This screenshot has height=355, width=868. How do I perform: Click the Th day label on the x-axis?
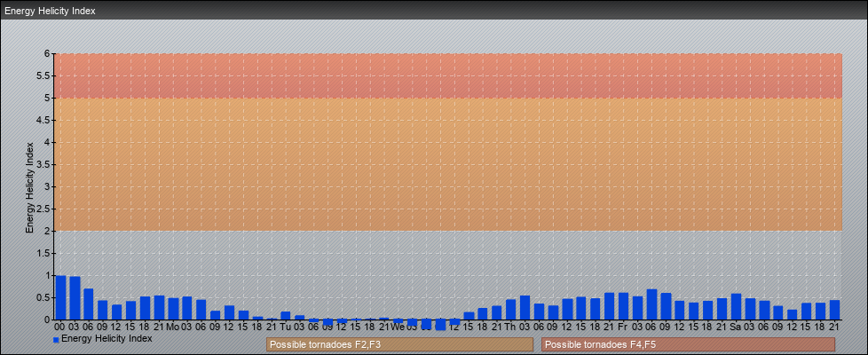coord(510,327)
